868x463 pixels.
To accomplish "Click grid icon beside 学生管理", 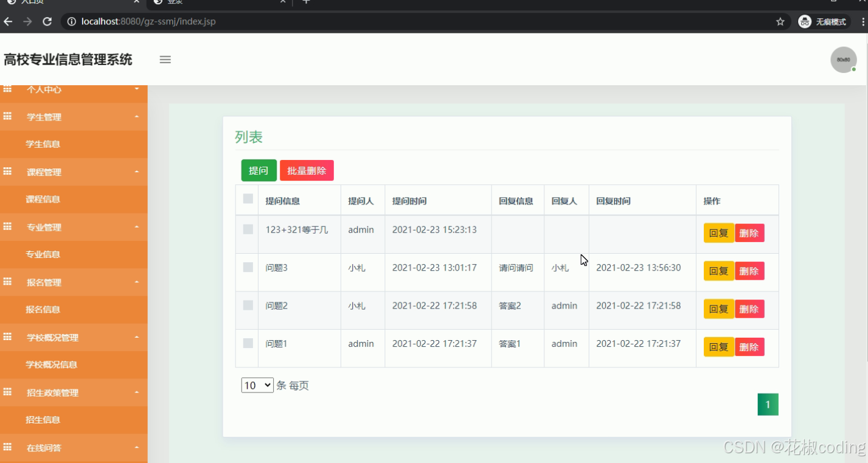I will [x=7, y=116].
